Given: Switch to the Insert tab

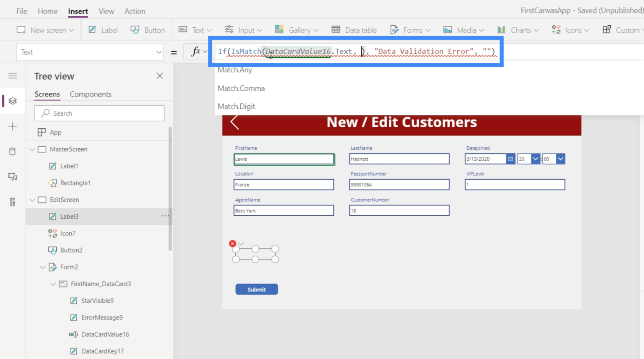Looking at the screenshot, I should tap(78, 11).
